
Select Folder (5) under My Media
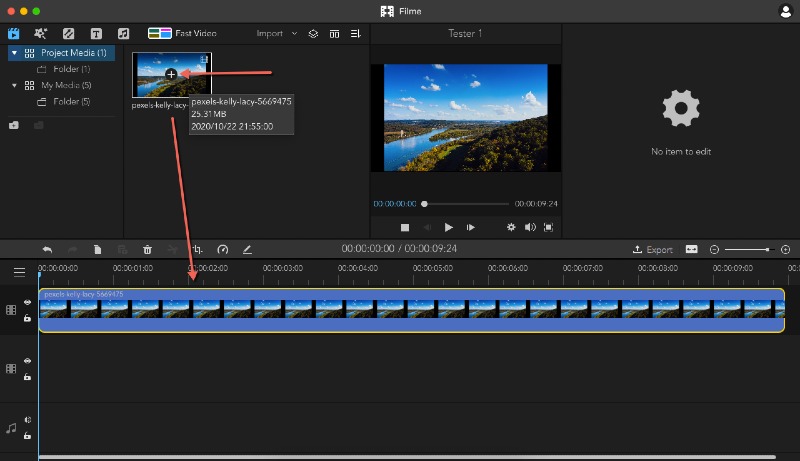coord(71,101)
